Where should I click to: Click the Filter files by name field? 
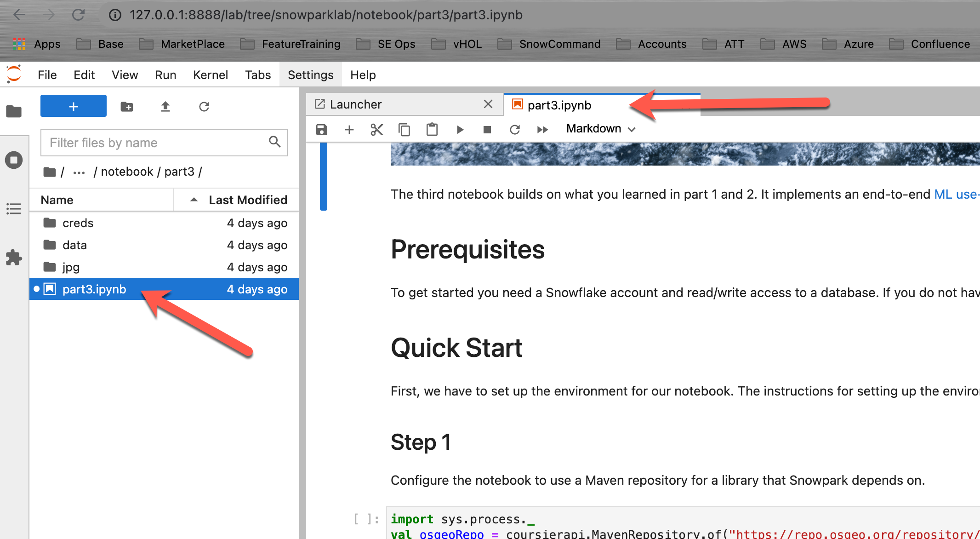click(156, 143)
